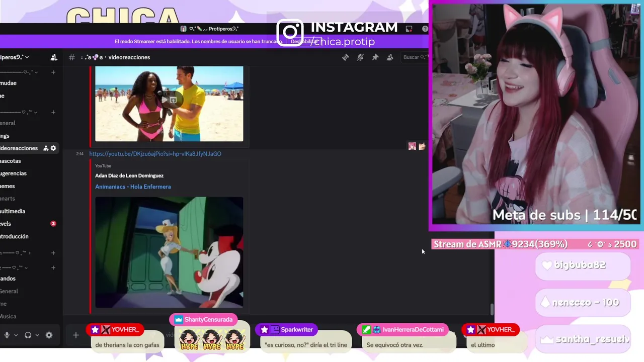Open Discord inbox icon in title bar

click(x=409, y=29)
